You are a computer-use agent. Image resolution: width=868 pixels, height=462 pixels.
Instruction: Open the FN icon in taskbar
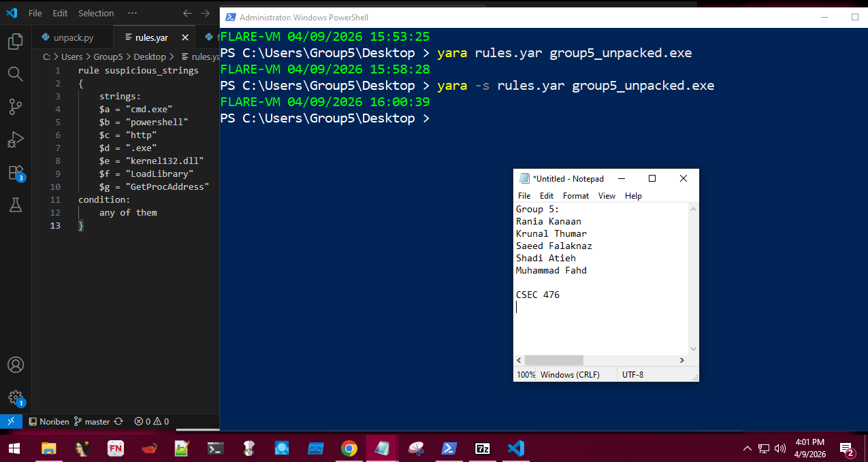pos(116,448)
